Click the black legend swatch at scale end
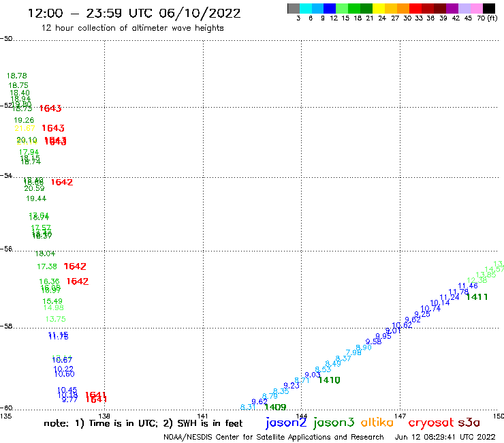This screenshot has width=504, height=443. pos(489,8)
